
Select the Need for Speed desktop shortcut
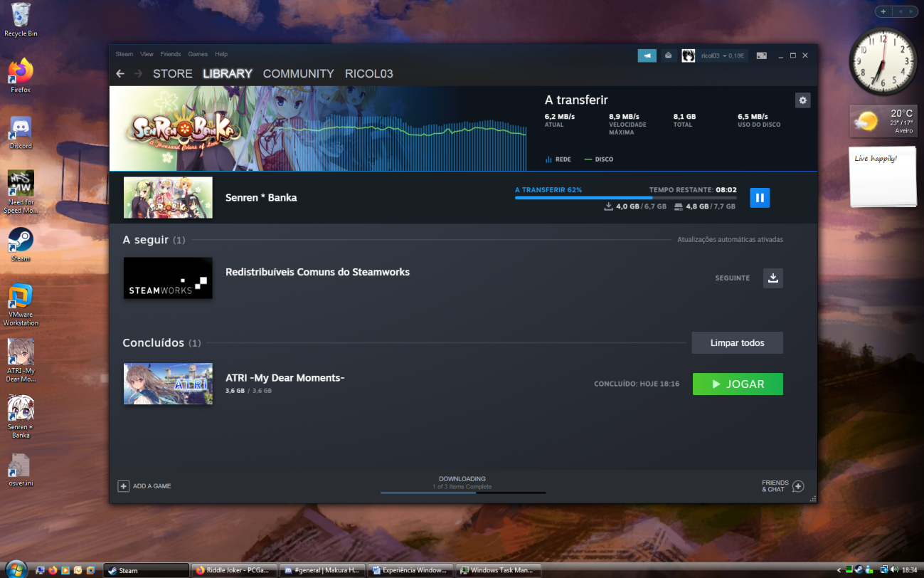[21, 192]
